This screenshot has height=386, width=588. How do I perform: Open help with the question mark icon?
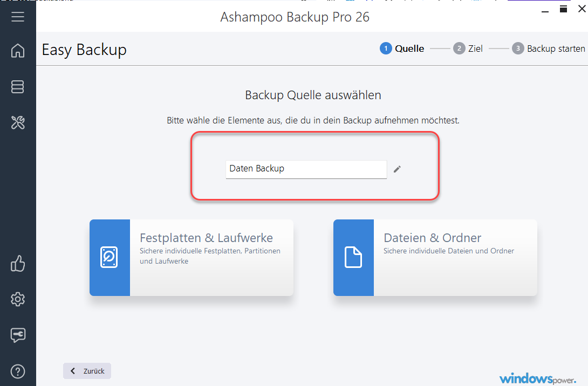(x=18, y=371)
